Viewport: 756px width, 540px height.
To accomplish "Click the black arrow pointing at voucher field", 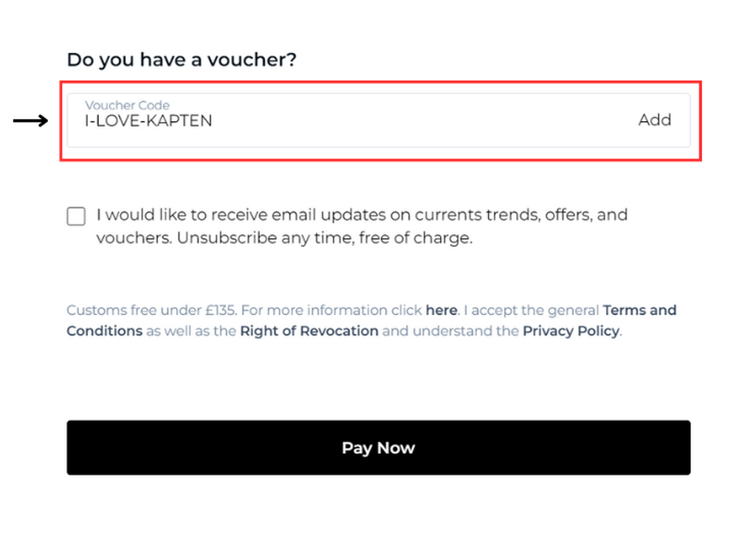I will pyautogui.click(x=30, y=120).
